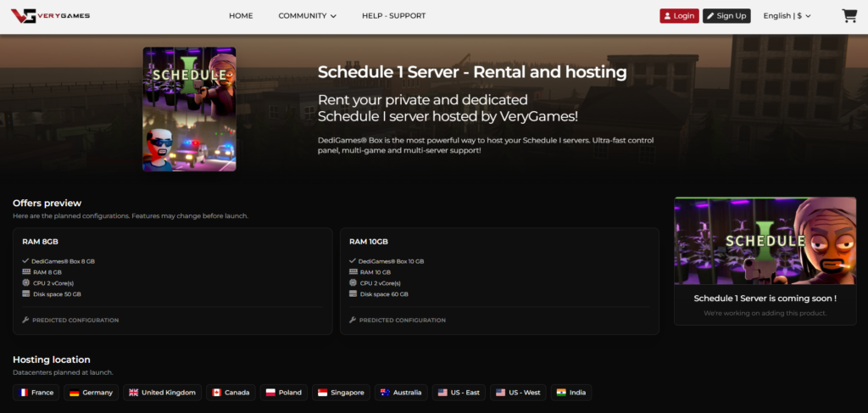This screenshot has height=413, width=868.
Task: Click the RAM 10GB offer title
Action: 369,242
